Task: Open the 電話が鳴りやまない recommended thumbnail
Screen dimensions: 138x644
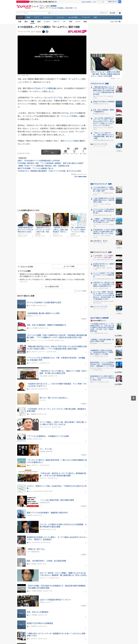Action: (x=43, y=219)
